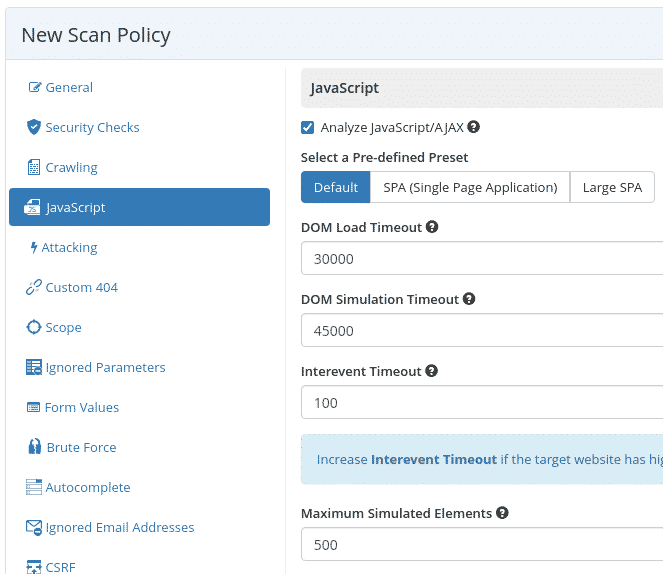The image size is (663, 574).
Task: Click the help icon beside Analyze JavaScript/AJAX
Action: 474,128
